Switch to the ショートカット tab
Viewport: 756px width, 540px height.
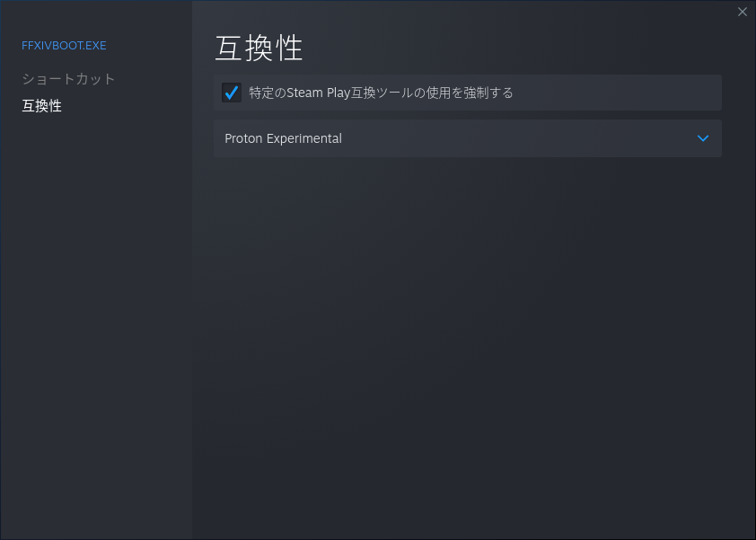pyautogui.click(x=68, y=79)
